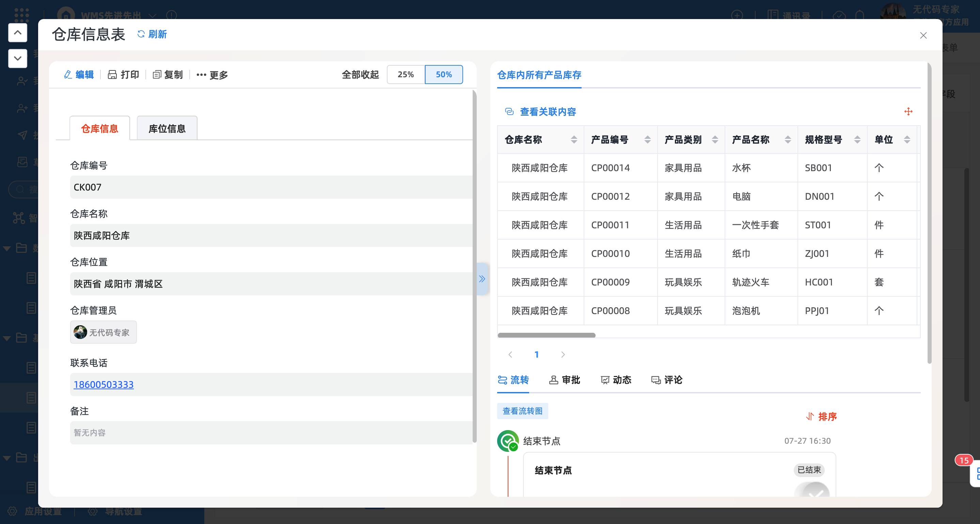Click the red move-cross icon above table
This screenshot has height=524, width=980.
908,111
